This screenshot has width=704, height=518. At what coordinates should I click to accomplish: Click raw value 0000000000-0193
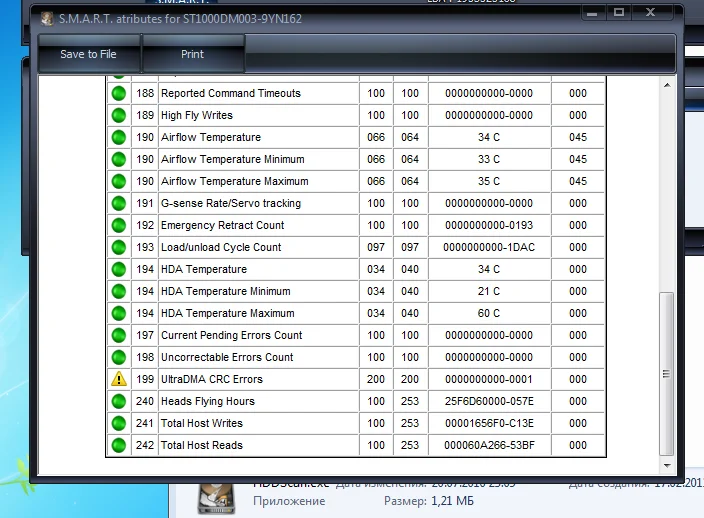(488, 225)
